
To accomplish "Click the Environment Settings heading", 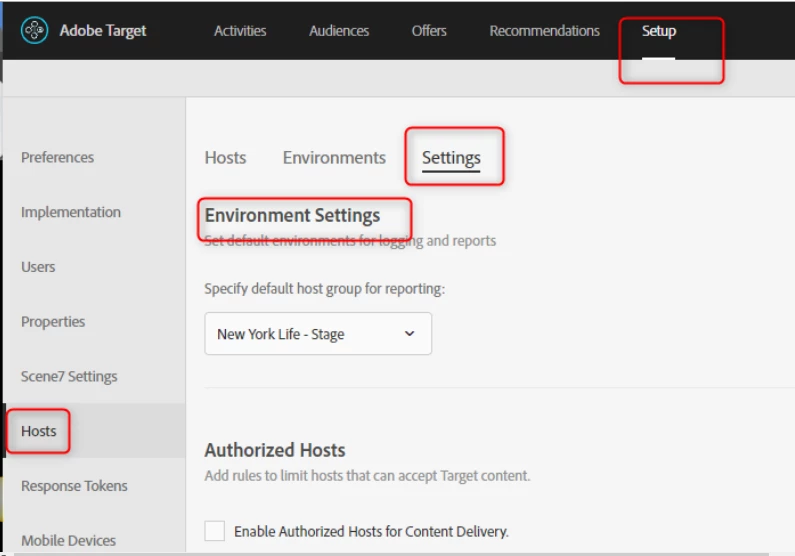I will pos(293,215).
